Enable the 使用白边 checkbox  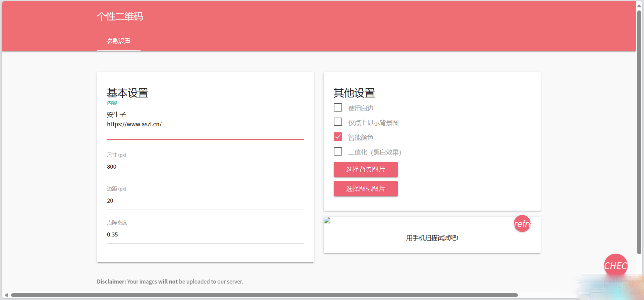click(x=338, y=108)
